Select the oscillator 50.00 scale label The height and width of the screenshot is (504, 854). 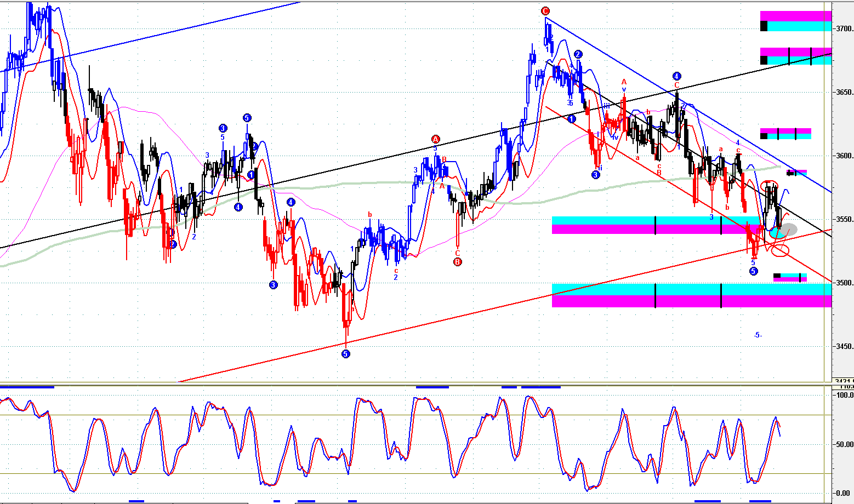[x=845, y=444]
